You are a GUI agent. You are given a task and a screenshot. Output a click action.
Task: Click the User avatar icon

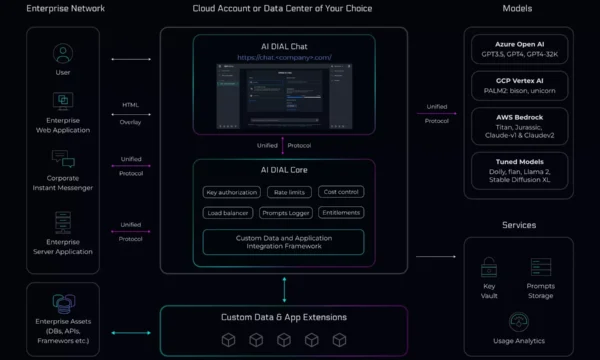pos(63,53)
